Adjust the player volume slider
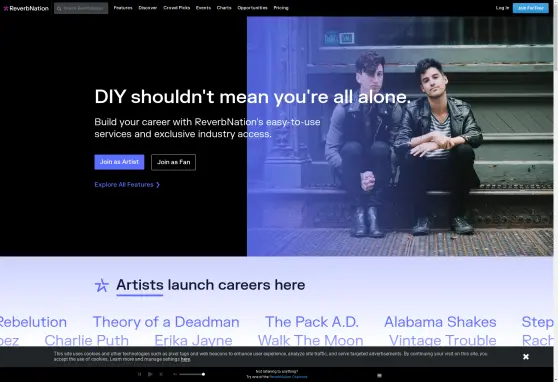 tap(192, 374)
